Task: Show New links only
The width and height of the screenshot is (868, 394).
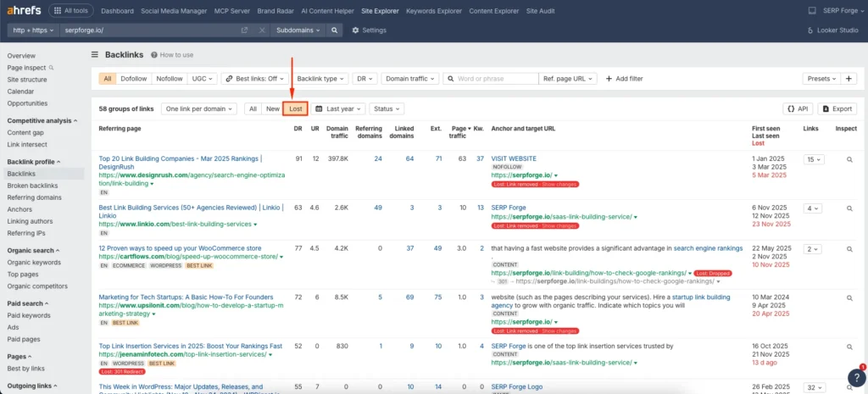Action: tap(272, 109)
